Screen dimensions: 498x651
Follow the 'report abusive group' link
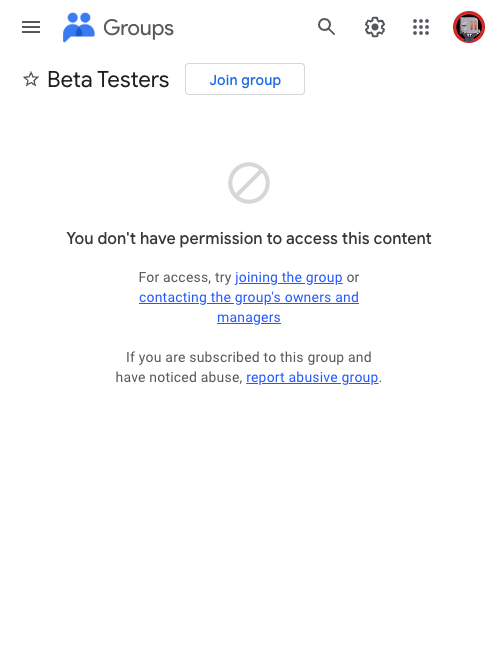coord(312,377)
